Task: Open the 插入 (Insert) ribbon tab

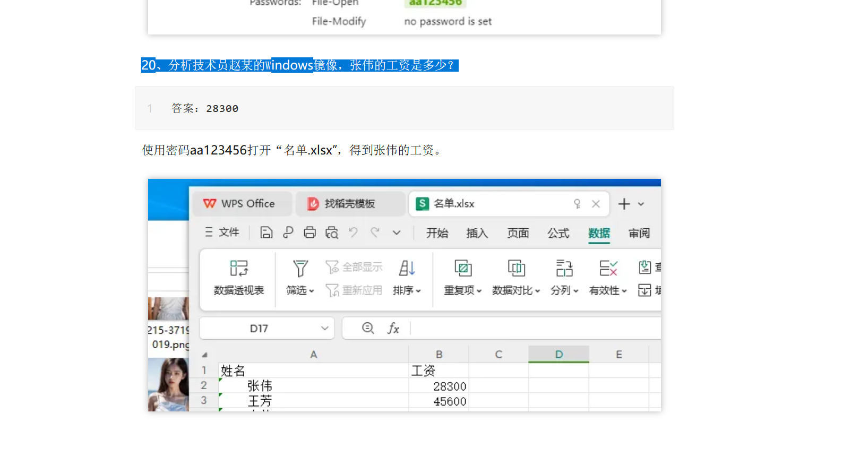Action: pos(477,233)
